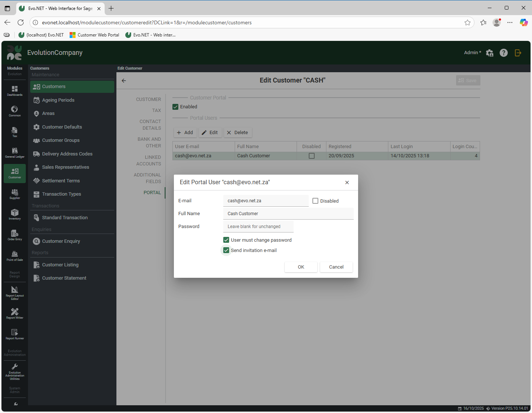Image resolution: width=532 pixels, height=413 pixels.
Task: Switch to the Linked Accounts tab
Action: click(148, 160)
